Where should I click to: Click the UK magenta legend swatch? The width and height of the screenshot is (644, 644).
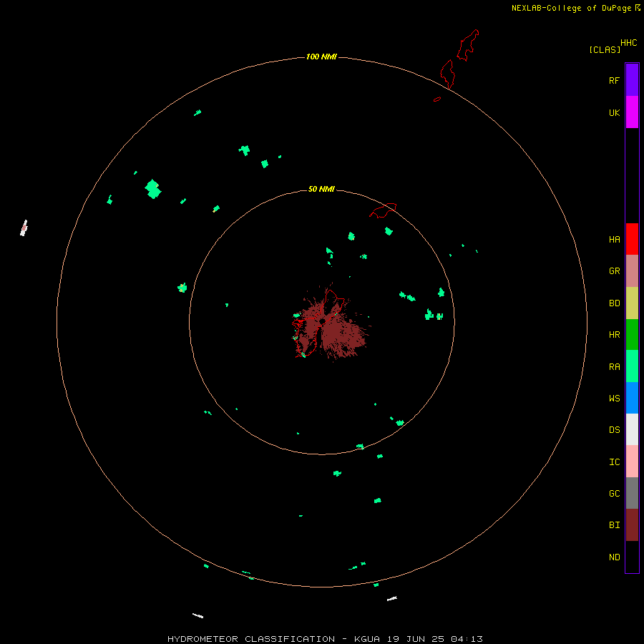632,112
